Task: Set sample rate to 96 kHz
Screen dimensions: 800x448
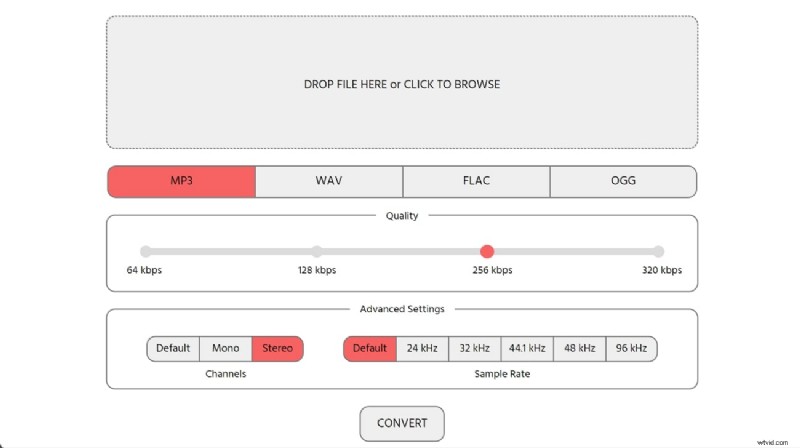Action: click(x=631, y=349)
